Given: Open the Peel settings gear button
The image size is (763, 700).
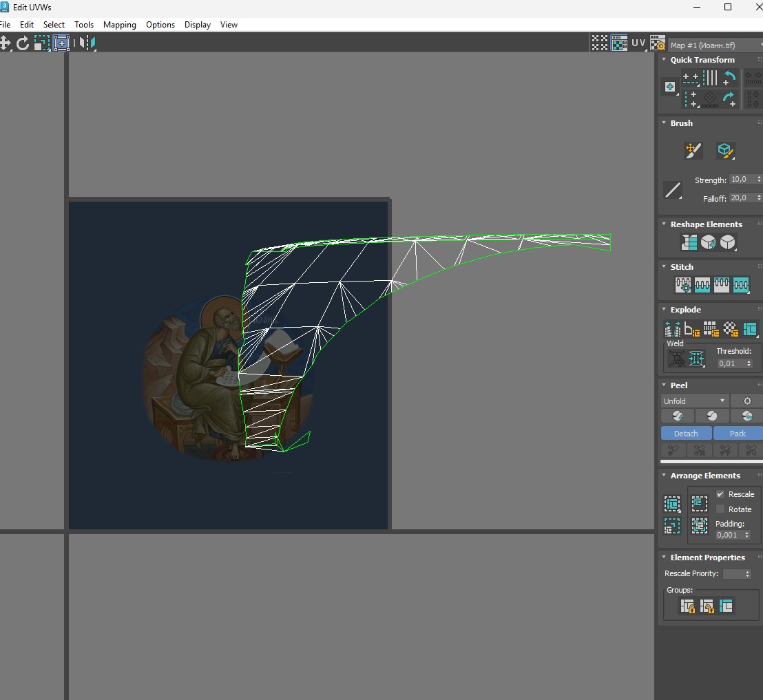Looking at the screenshot, I should click(747, 401).
